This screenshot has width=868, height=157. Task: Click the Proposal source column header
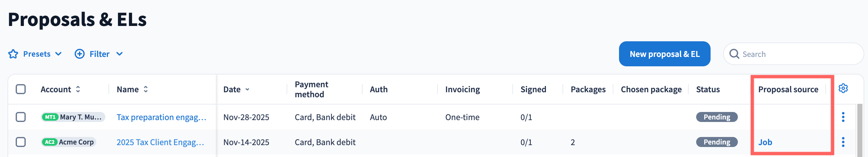[x=788, y=89]
